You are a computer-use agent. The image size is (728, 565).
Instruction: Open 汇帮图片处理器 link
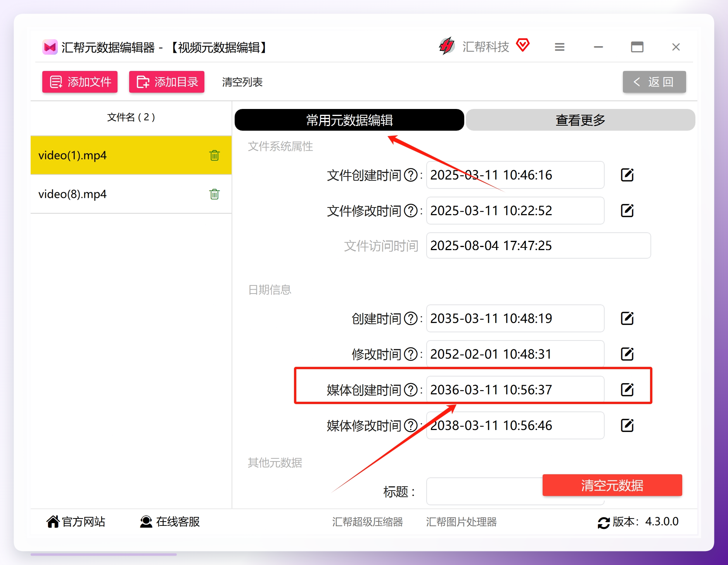click(x=461, y=522)
